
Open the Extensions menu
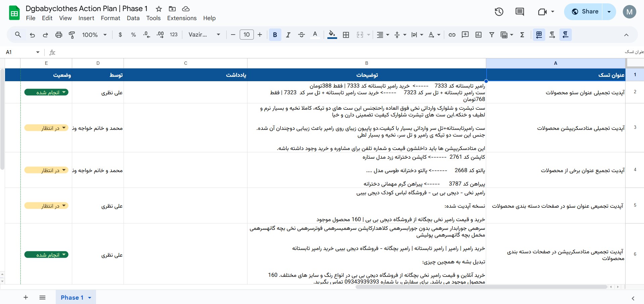[182, 18]
